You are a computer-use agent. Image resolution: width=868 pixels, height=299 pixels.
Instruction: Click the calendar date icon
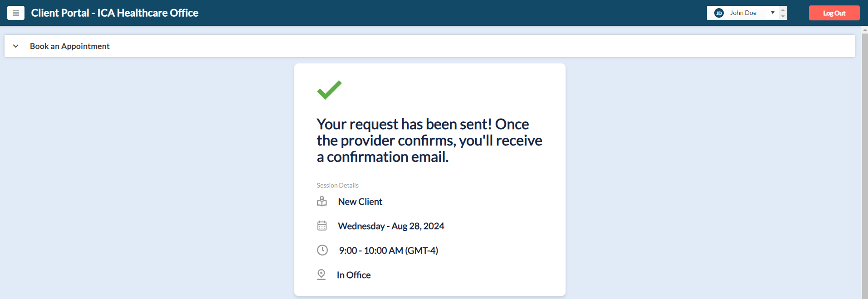(322, 226)
